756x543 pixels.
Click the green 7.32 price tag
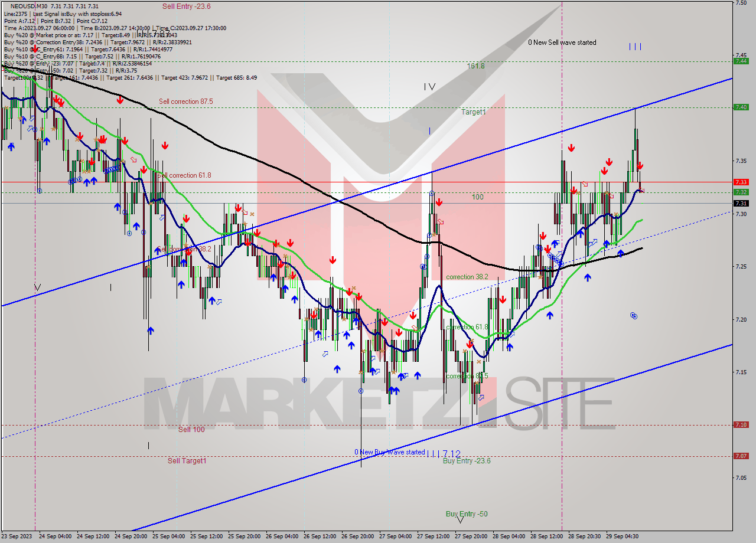741,192
